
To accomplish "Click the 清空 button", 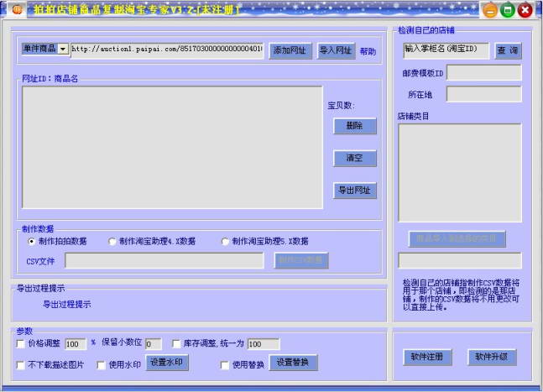I will tap(355, 159).
